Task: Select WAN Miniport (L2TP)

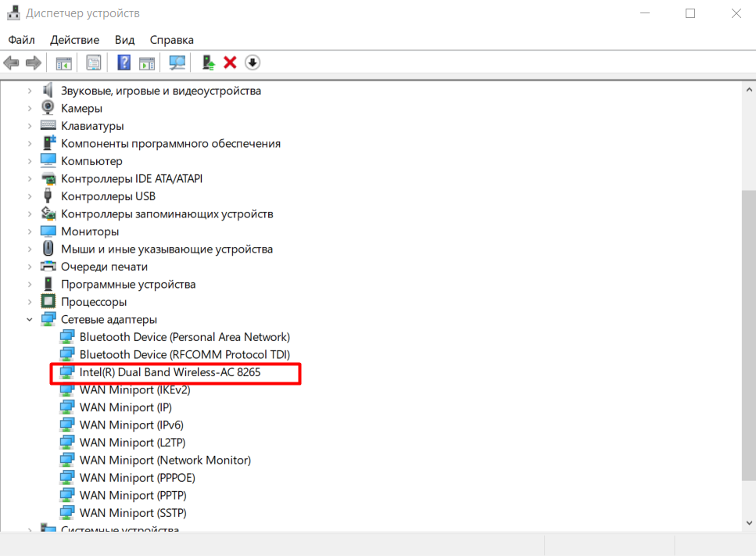Action: (133, 442)
